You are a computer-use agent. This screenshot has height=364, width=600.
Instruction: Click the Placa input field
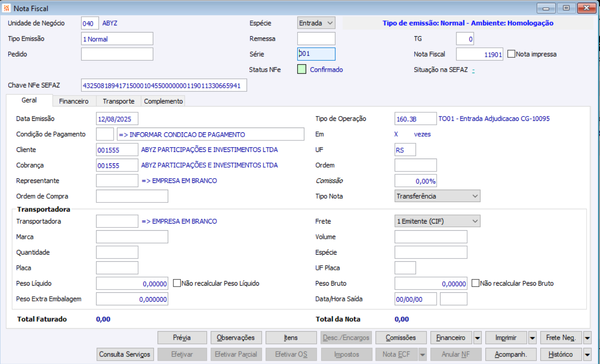[x=117, y=268]
